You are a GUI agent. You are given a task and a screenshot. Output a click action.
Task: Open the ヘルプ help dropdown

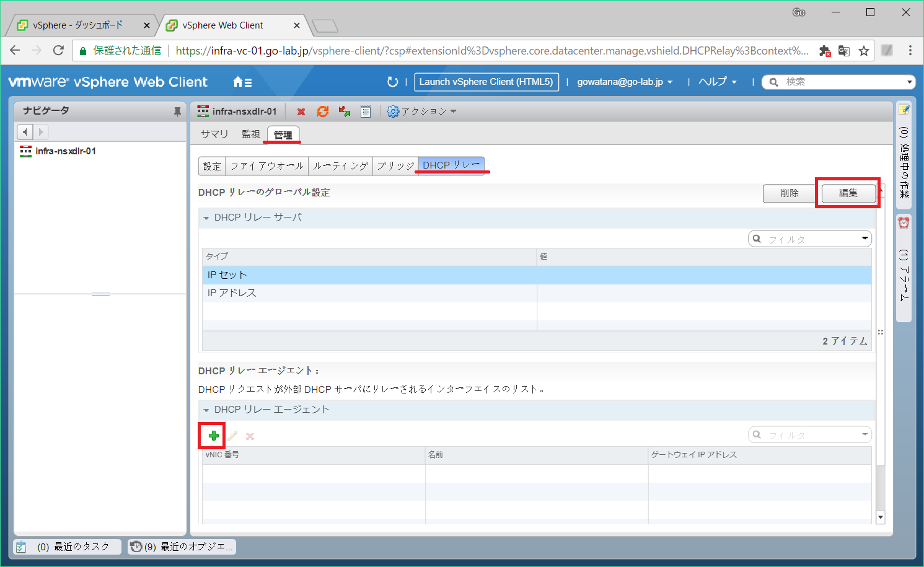718,82
